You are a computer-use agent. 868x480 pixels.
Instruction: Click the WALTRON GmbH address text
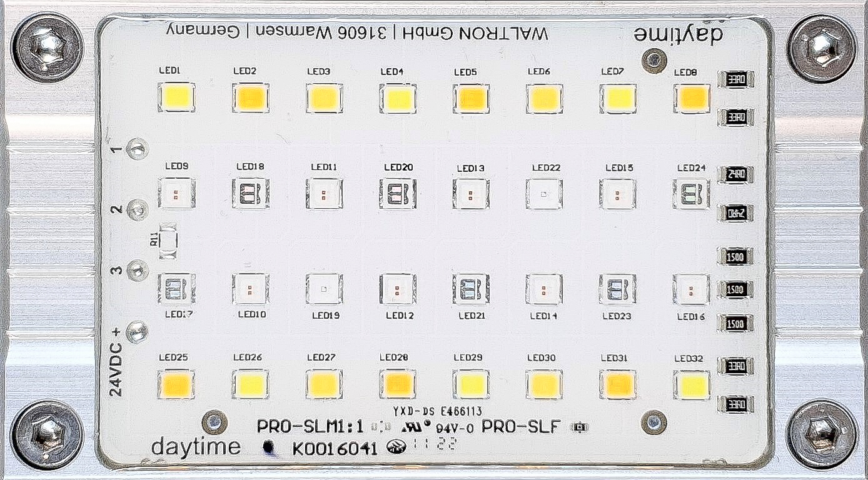coord(357,33)
